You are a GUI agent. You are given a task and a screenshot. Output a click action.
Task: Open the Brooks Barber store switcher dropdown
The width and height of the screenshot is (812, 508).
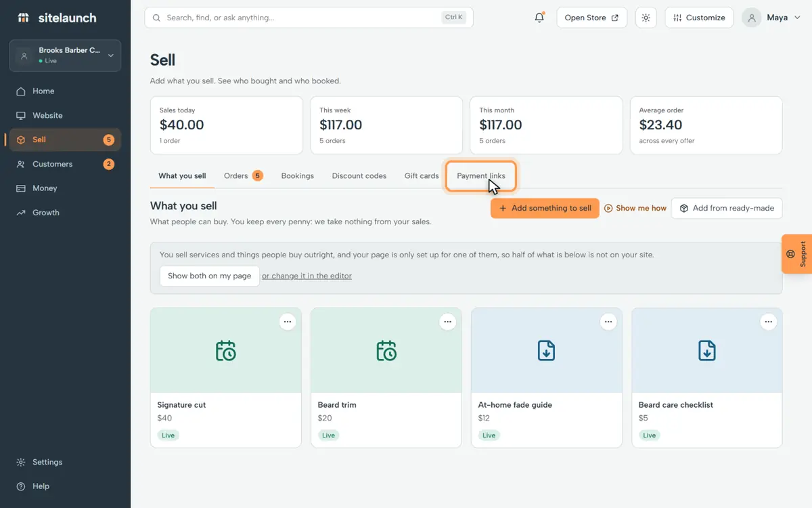tap(65, 56)
